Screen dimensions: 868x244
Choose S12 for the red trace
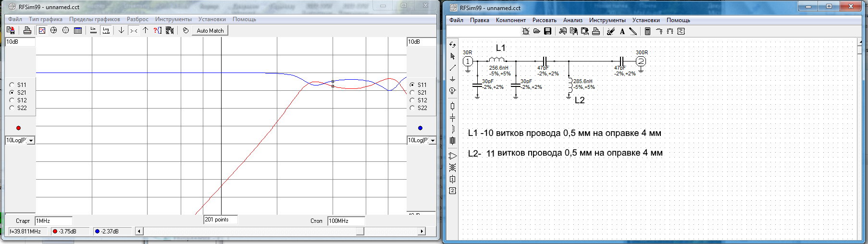12,100
